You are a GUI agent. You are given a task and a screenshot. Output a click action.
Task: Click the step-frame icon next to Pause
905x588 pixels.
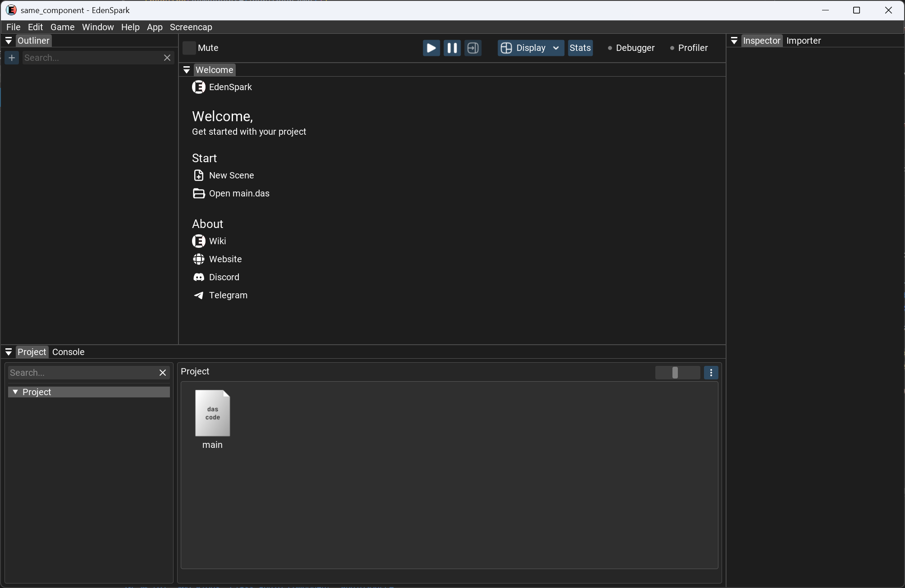(x=473, y=48)
